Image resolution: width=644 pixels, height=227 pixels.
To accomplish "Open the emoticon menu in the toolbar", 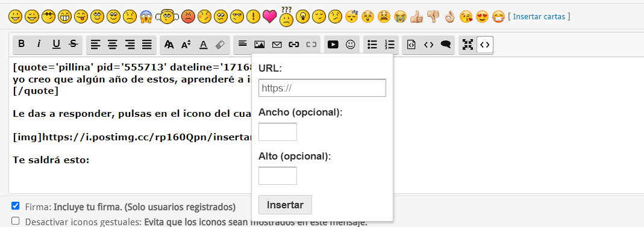I will click(x=351, y=45).
